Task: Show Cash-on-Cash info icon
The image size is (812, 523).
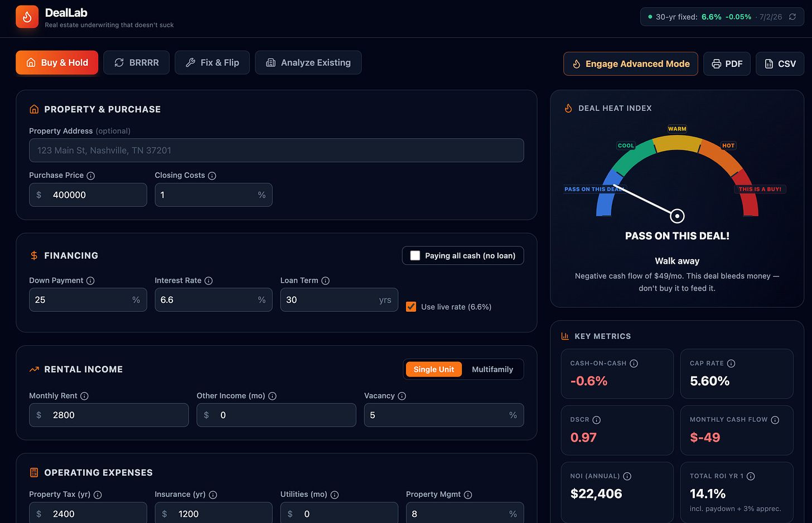Action: (x=634, y=364)
